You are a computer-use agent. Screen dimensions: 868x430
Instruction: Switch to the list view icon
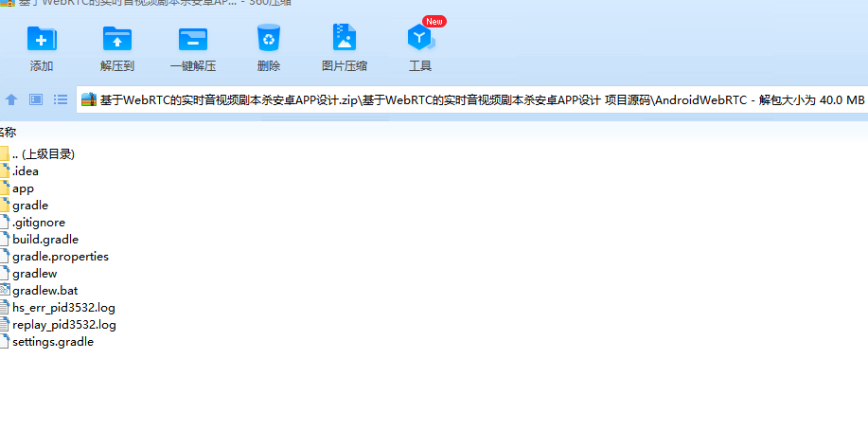pos(61,99)
